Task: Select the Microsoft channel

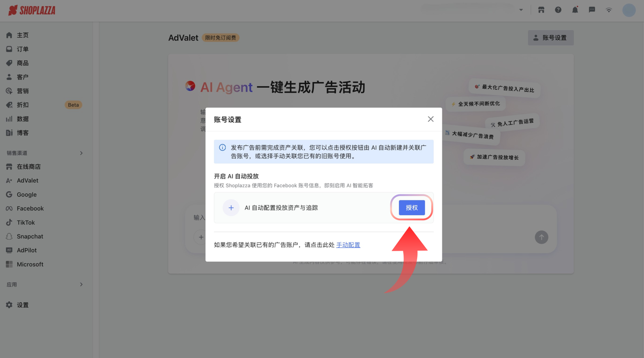Action: (x=30, y=264)
